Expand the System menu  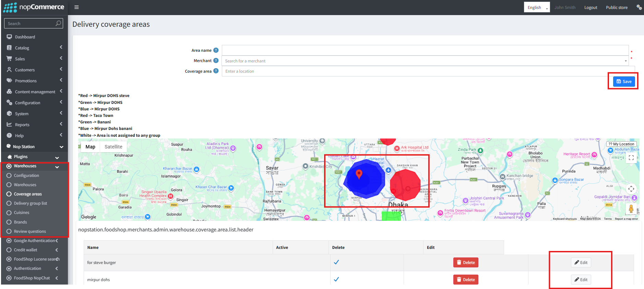pyautogui.click(x=34, y=114)
